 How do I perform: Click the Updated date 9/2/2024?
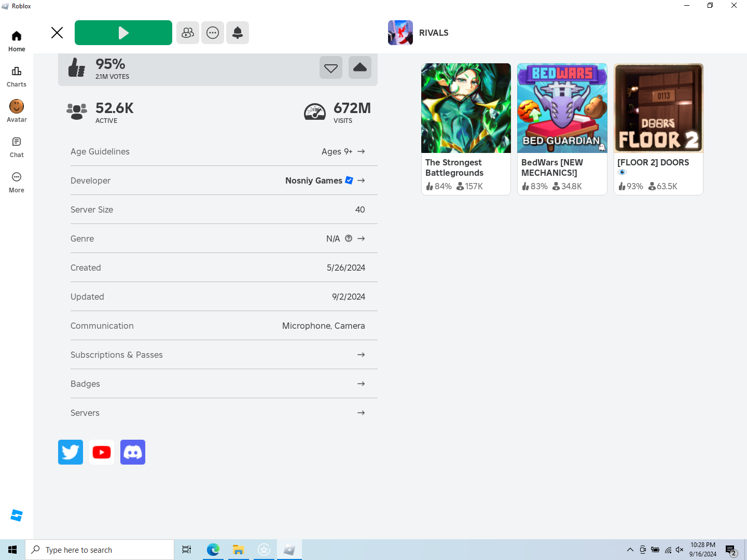pyautogui.click(x=349, y=297)
